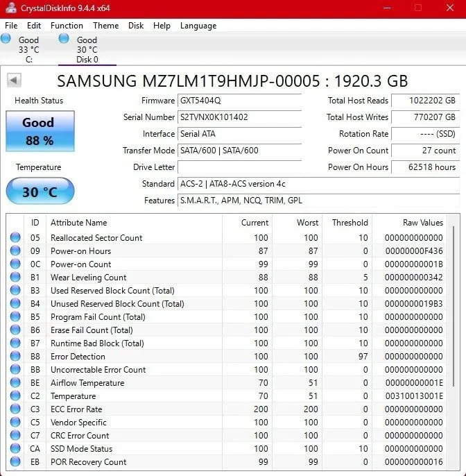Click the Serial Number field
Screen dimensions: 466x476
[x=239, y=117]
